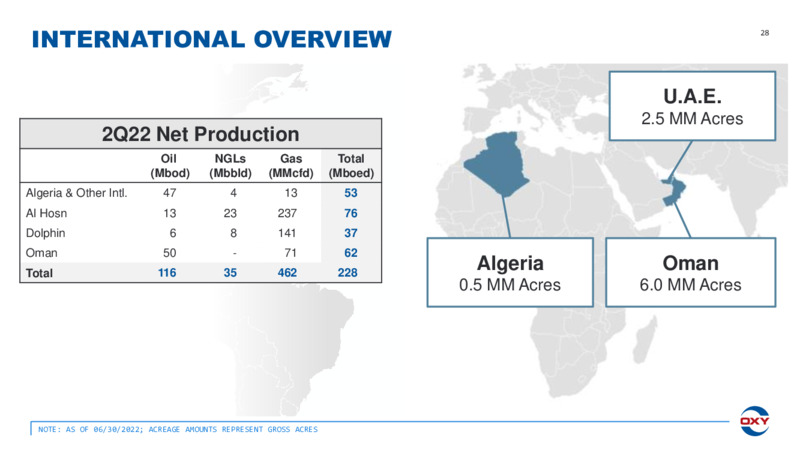Click grand total value 228
Image resolution: width=800 pixels, height=450 pixels.
[347, 273]
